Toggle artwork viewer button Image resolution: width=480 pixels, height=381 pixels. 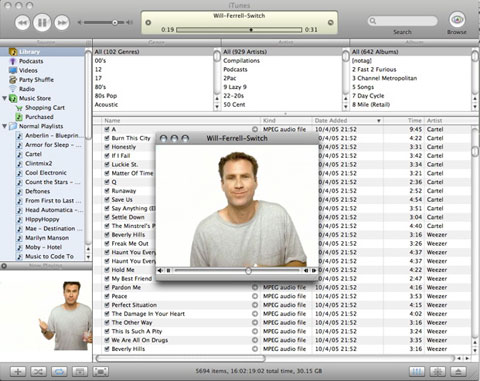tap(80, 371)
